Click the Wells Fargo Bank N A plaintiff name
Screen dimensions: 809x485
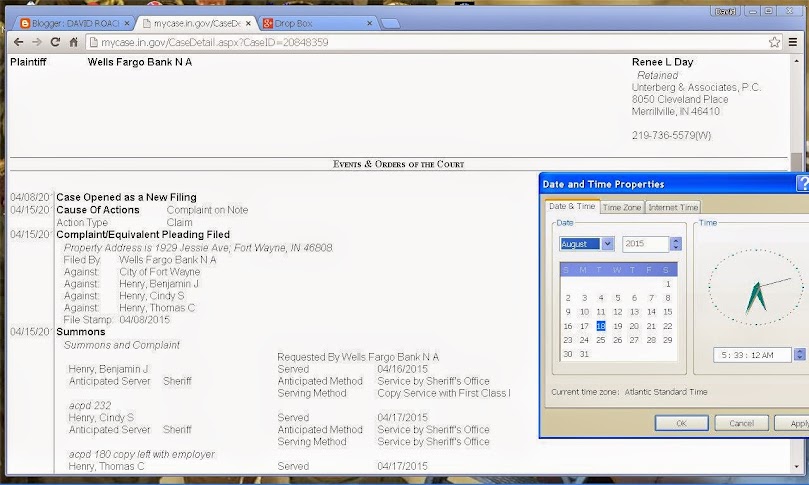point(139,62)
